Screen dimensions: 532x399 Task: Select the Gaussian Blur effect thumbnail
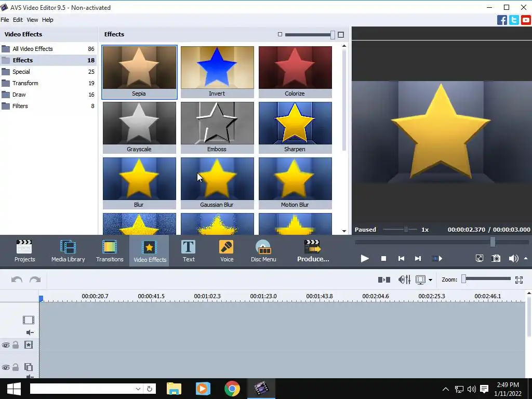[217, 183]
